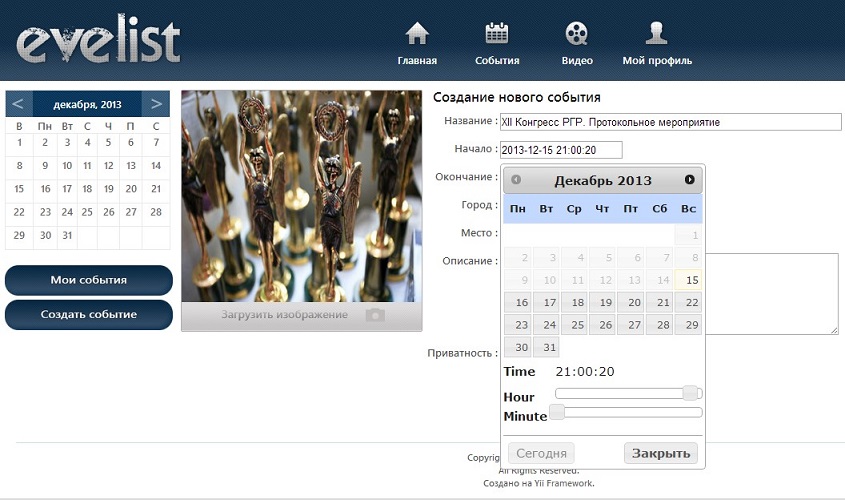Open the Главная home icon
This screenshot has width=845, height=500.
click(417, 33)
